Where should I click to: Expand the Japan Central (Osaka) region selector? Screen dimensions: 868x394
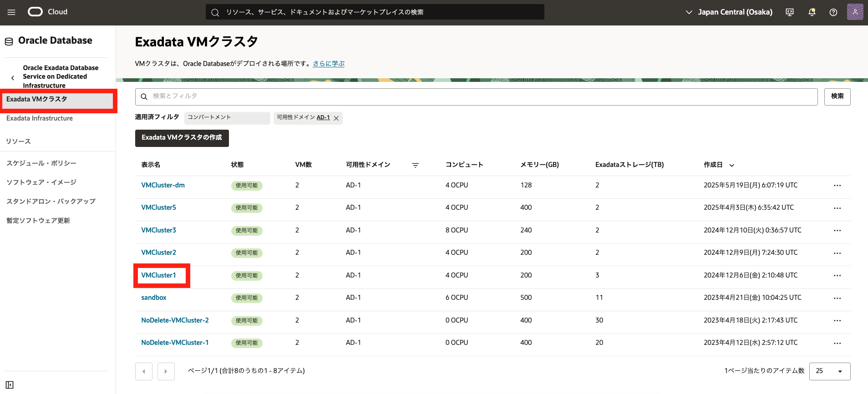[x=729, y=12]
